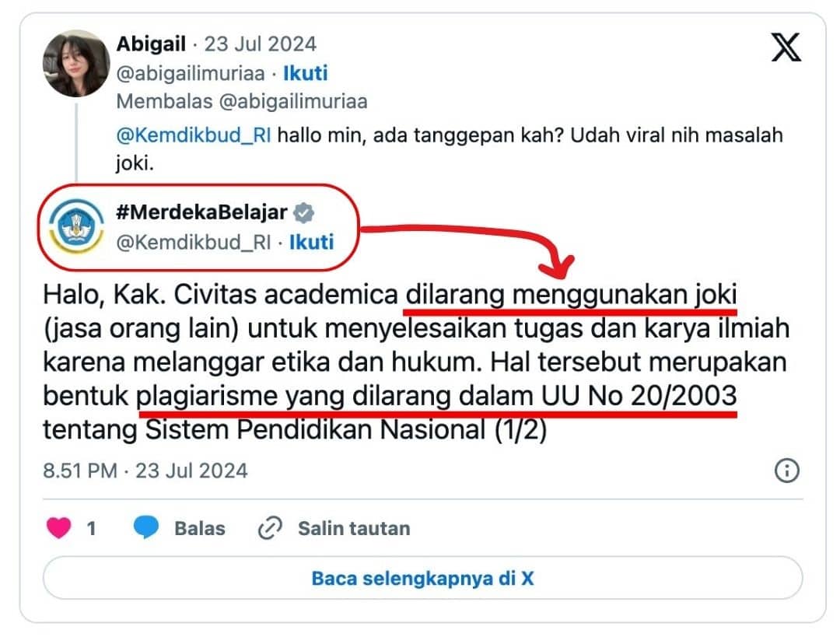
Task: Click the Abigail display name
Action: 151,44
